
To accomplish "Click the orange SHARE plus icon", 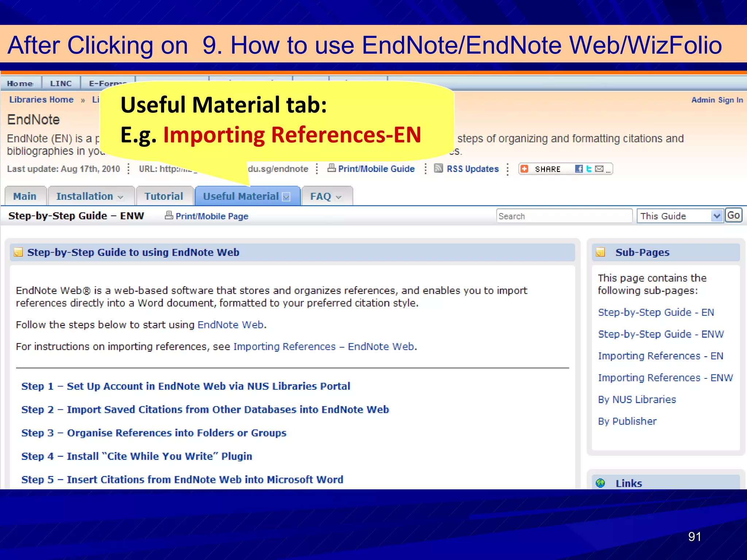I will coord(525,169).
